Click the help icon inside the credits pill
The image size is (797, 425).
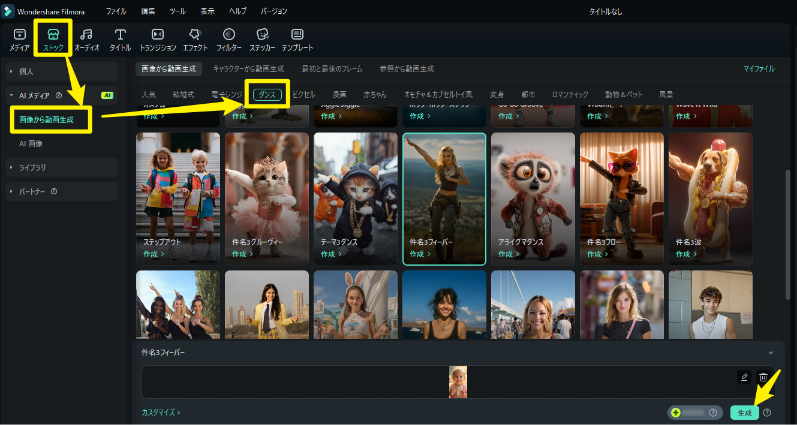(x=713, y=412)
